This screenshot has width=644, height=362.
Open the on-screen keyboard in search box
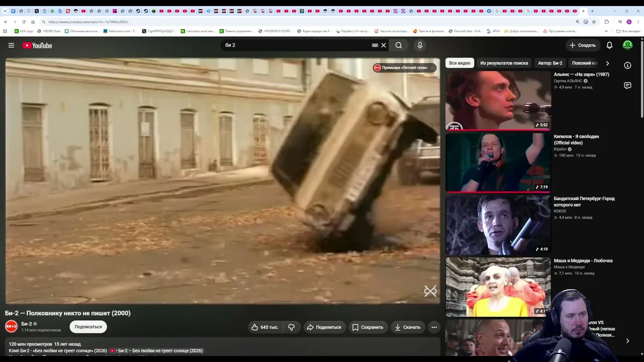[375, 45]
